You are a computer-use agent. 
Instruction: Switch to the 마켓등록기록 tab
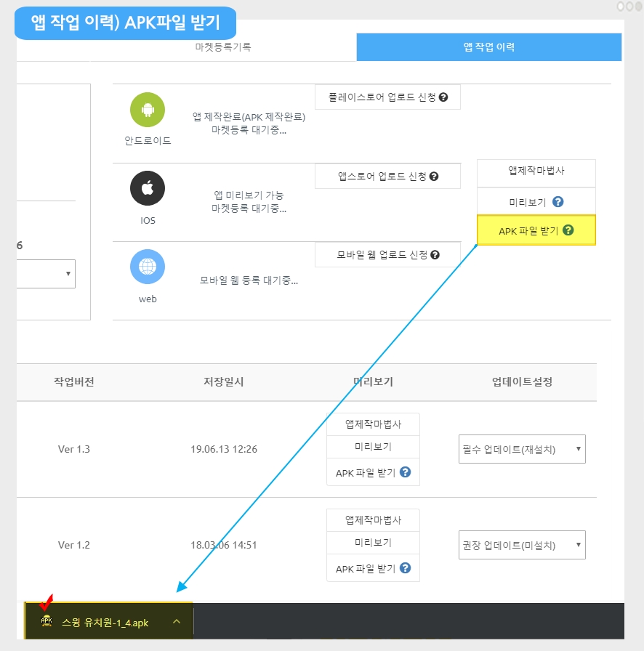[x=223, y=47]
